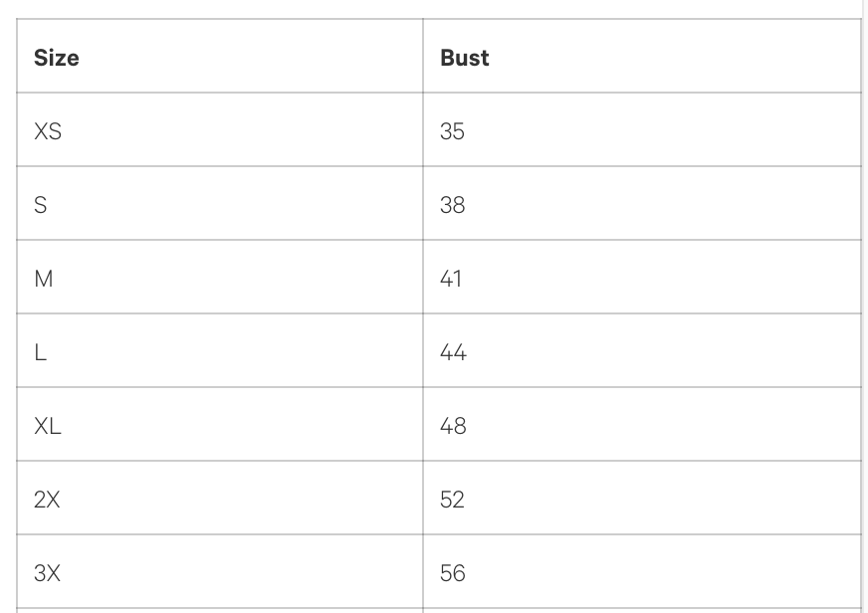This screenshot has width=868, height=613.
Task: Click the Size column header
Action: click(x=57, y=58)
